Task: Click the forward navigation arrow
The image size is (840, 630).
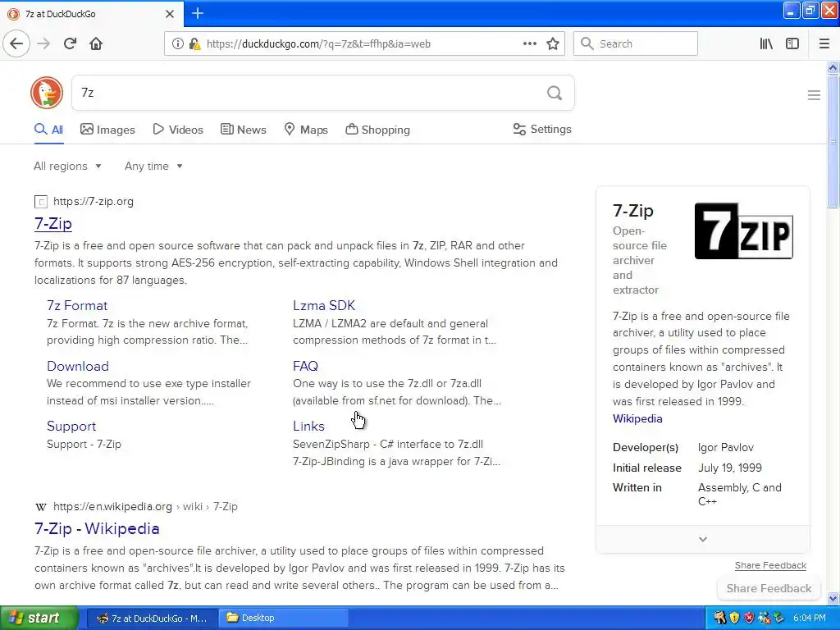Action: pyautogui.click(x=44, y=43)
